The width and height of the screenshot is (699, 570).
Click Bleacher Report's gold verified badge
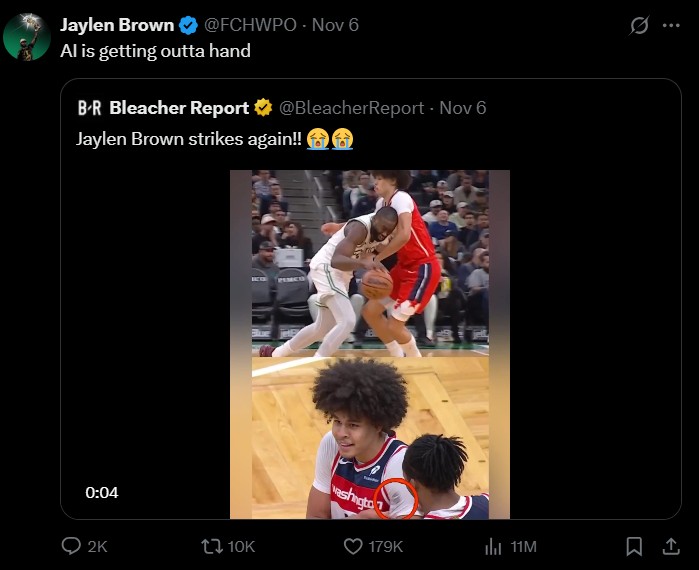click(264, 108)
